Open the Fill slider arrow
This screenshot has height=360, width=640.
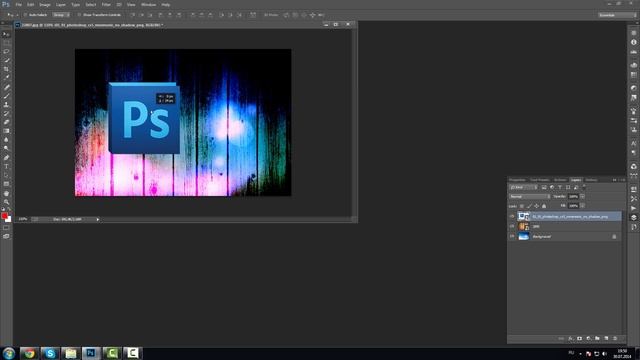[582, 206]
